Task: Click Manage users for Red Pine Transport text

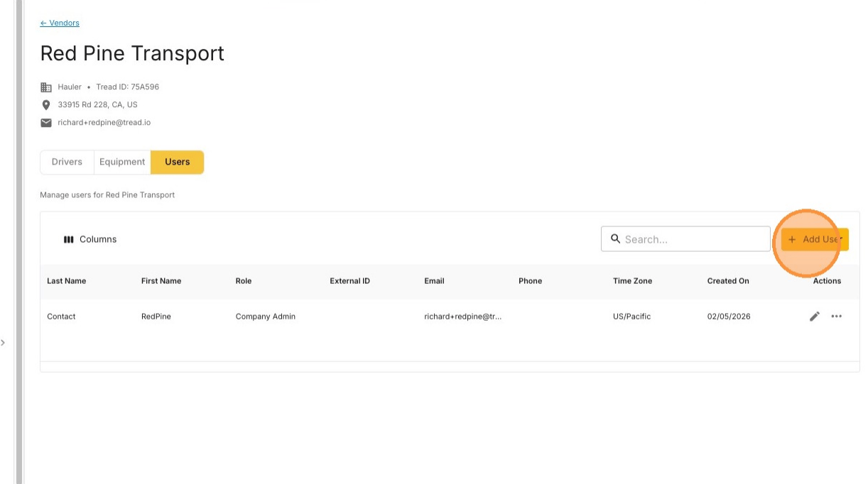Action: pos(107,195)
